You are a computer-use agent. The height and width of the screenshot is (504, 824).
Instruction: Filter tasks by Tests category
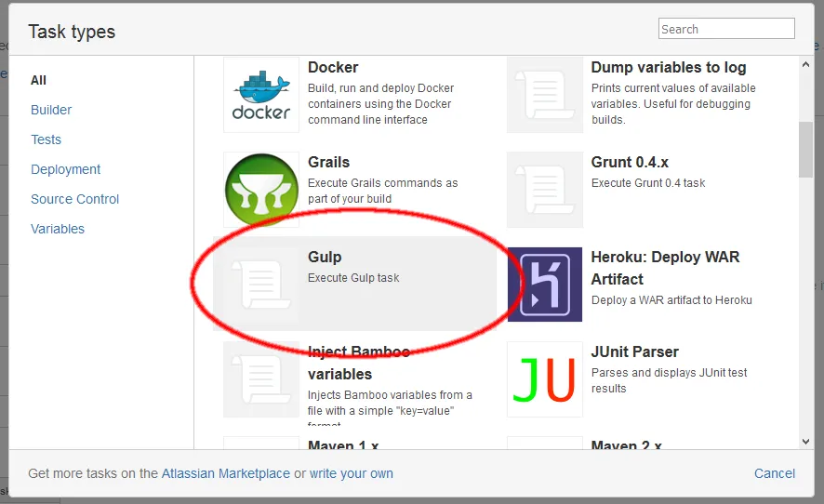tap(46, 139)
